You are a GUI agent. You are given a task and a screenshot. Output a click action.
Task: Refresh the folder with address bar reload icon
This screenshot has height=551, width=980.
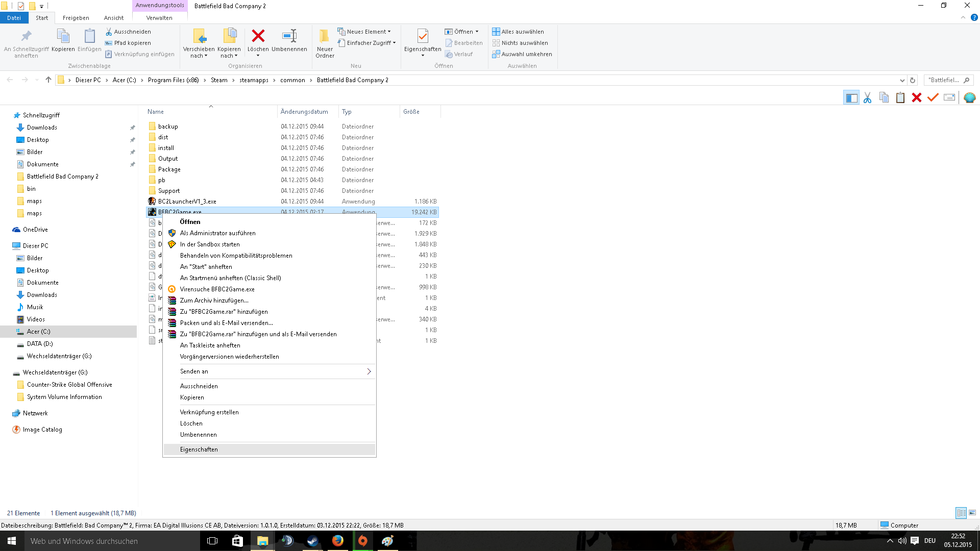pyautogui.click(x=913, y=80)
